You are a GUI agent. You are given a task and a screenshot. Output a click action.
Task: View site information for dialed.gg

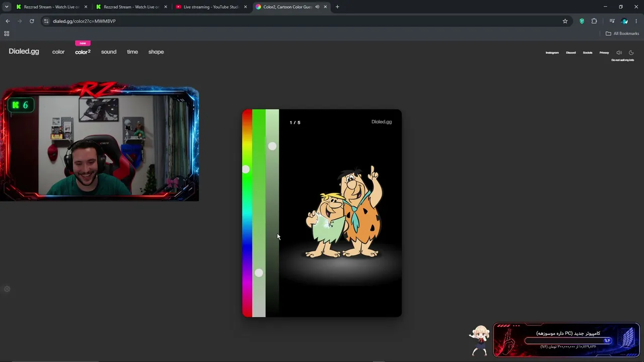tap(46, 21)
